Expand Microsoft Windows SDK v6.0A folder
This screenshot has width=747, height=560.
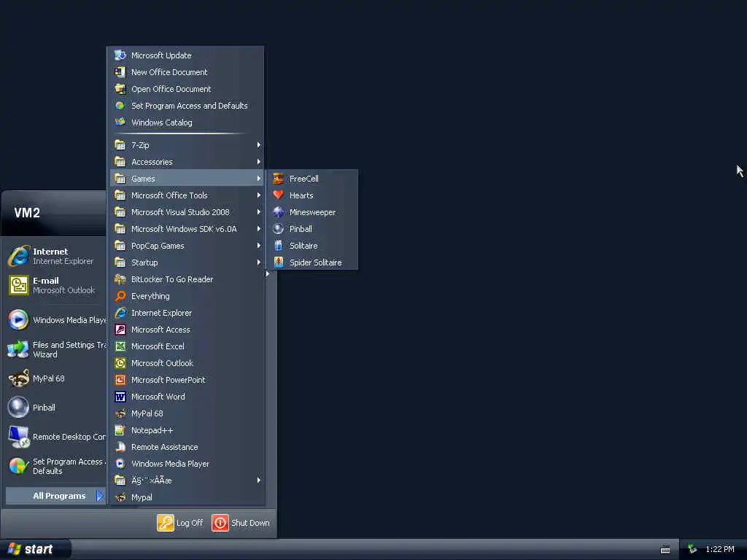point(187,228)
